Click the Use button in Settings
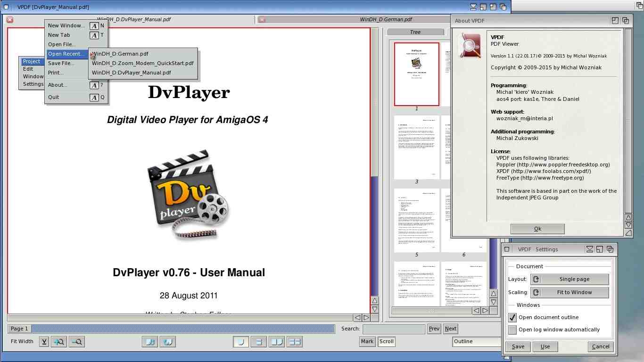The image size is (644, 362). pyautogui.click(x=545, y=346)
